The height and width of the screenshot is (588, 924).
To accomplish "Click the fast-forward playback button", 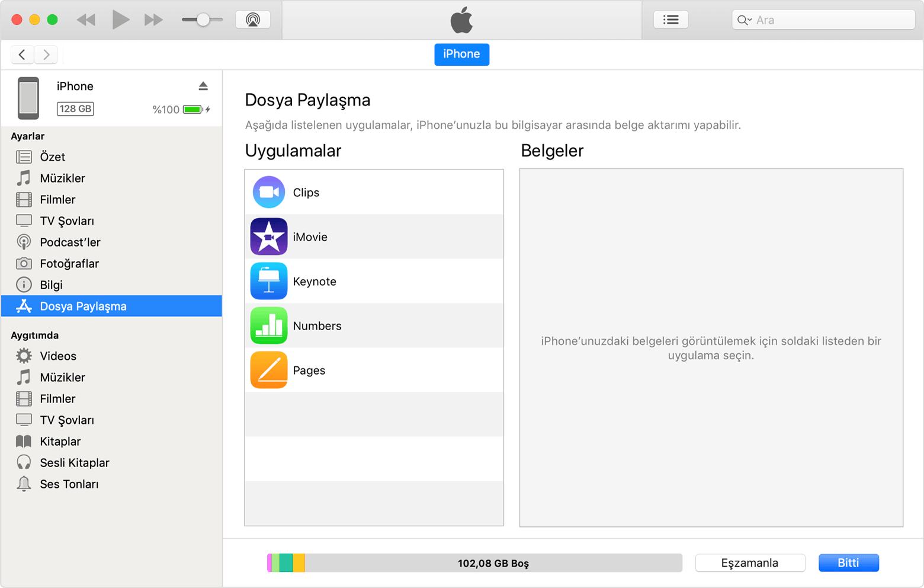I will click(153, 20).
